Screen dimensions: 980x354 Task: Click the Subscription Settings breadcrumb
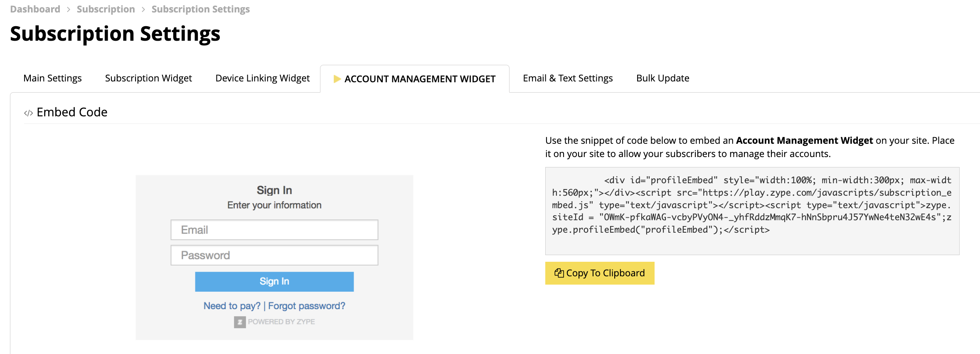tap(200, 9)
